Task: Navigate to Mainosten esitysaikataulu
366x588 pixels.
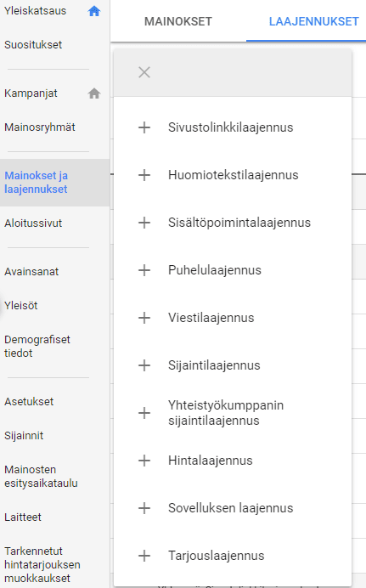Action: [41, 476]
